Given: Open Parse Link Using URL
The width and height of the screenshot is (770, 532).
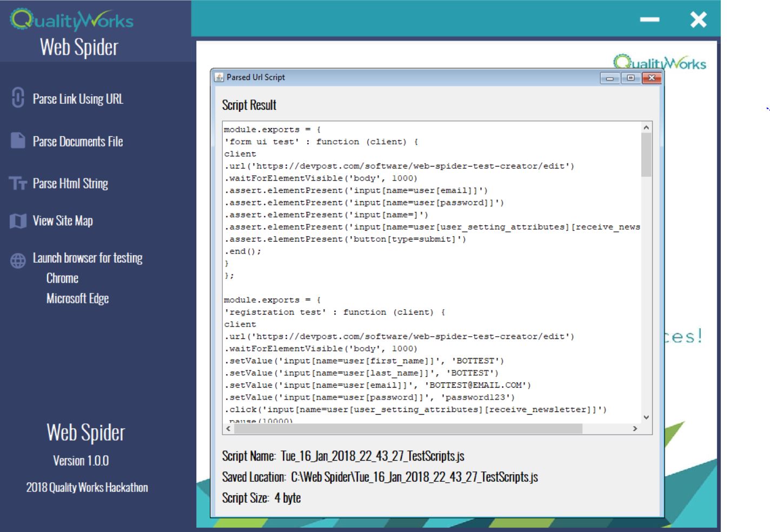Looking at the screenshot, I should click(x=78, y=99).
